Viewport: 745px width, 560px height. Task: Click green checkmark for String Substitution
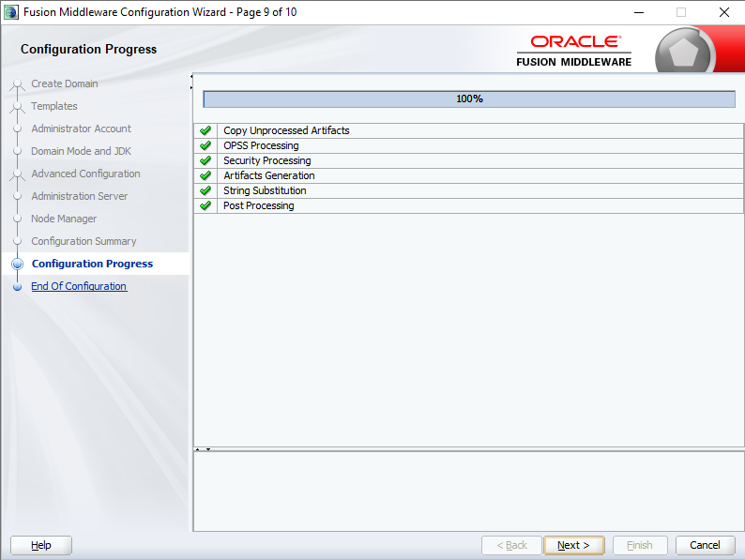(x=205, y=190)
